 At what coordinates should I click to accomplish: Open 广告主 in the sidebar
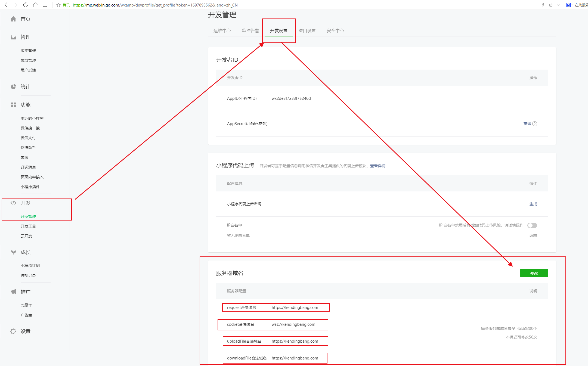tap(26, 315)
